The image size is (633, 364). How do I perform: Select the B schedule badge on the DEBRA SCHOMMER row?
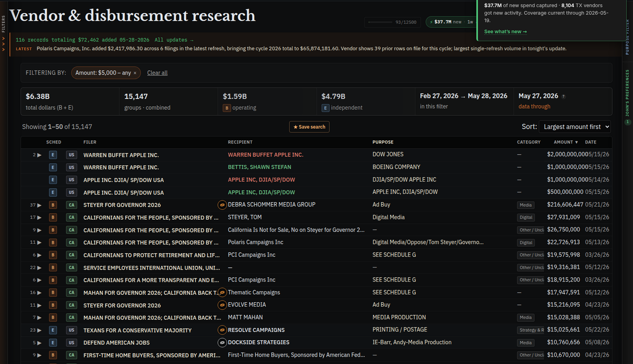(53, 205)
